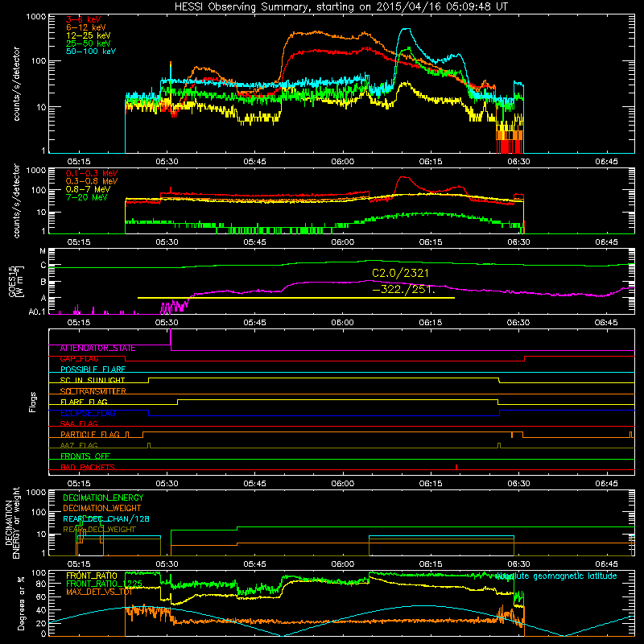Viewport: 644px width, 644px height.
Task: Select the ECLIPSE_FLAG label
Action: 88,413
